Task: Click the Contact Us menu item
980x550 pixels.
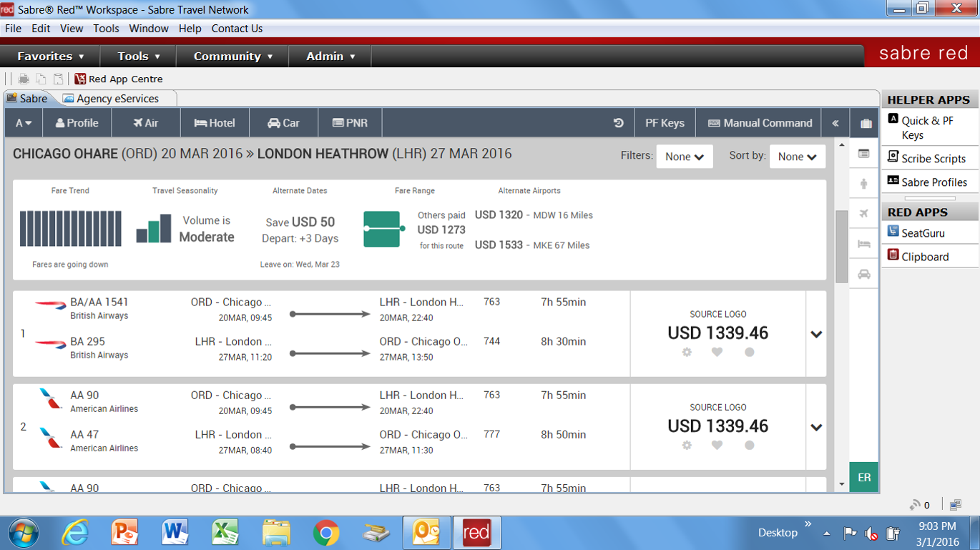Action: point(237,29)
